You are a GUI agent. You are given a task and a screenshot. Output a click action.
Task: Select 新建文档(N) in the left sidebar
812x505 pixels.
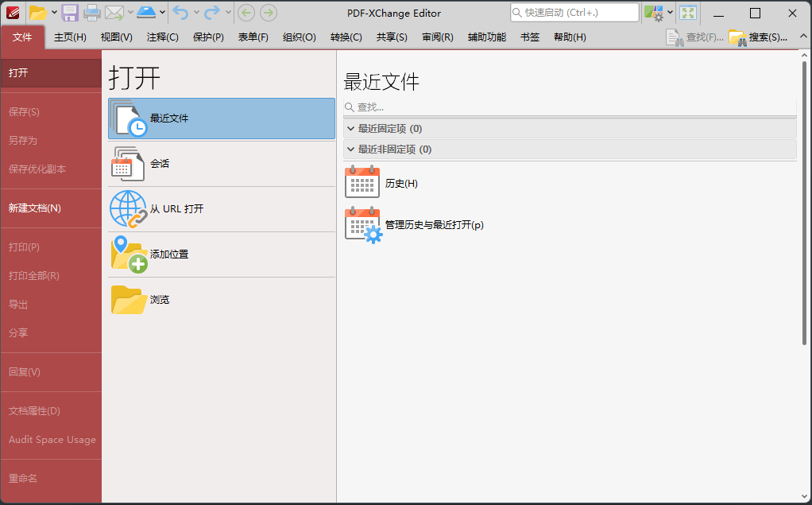point(35,208)
